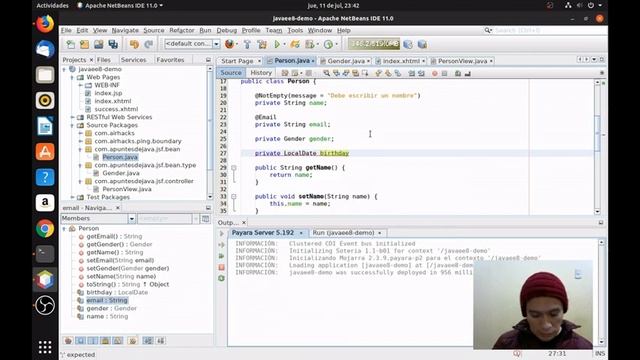
Task: Open Actividades in the top bar
Action: (53, 5)
